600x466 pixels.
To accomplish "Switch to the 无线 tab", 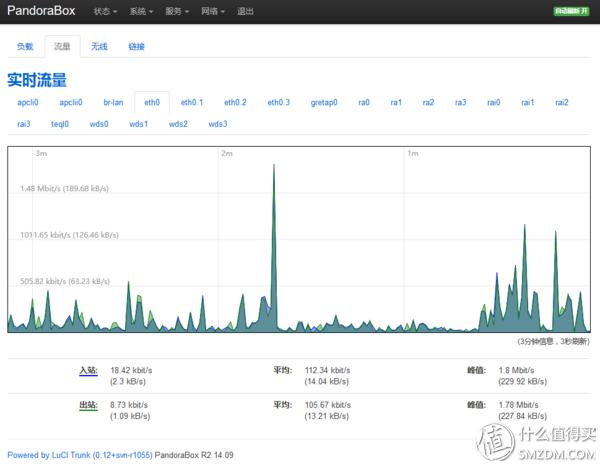I will click(x=99, y=47).
